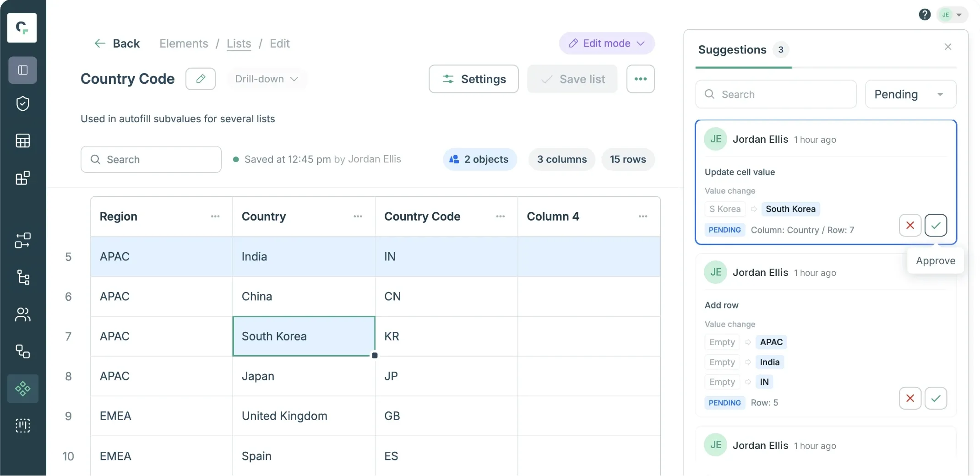Select row number 7

(x=68, y=336)
